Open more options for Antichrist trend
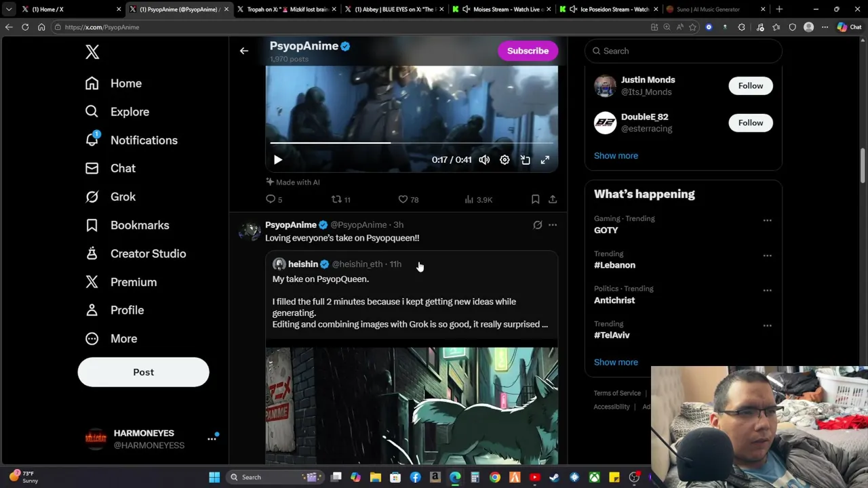The width and height of the screenshot is (868, 488). tap(767, 291)
